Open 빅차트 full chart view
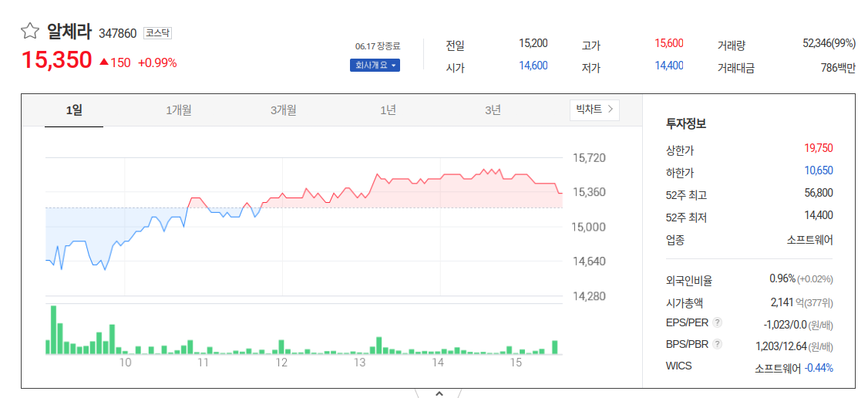868x398 pixels. pos(594,110)
